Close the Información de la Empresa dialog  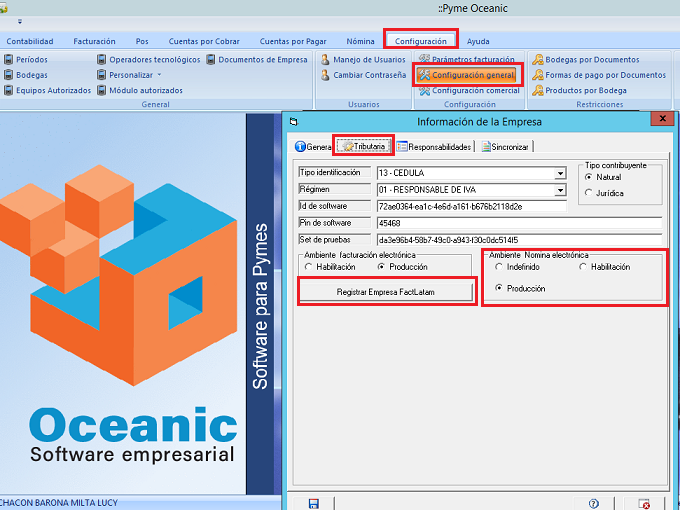click(x=662, y=118)
